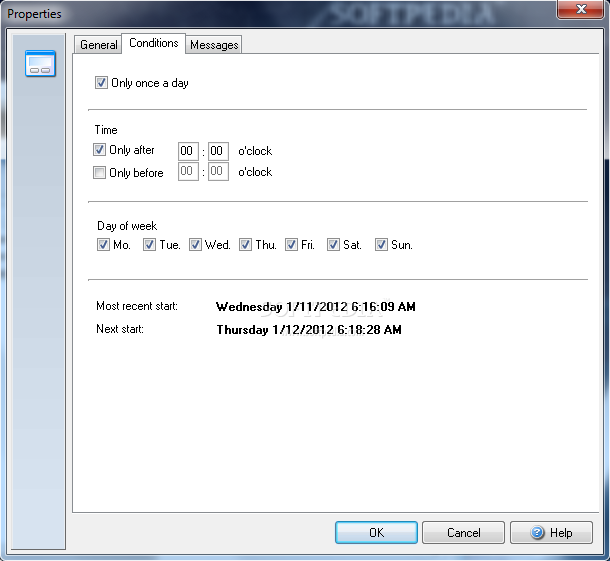
Task: Uncheck the Sat. day checkbox
Action: [333, 245]
